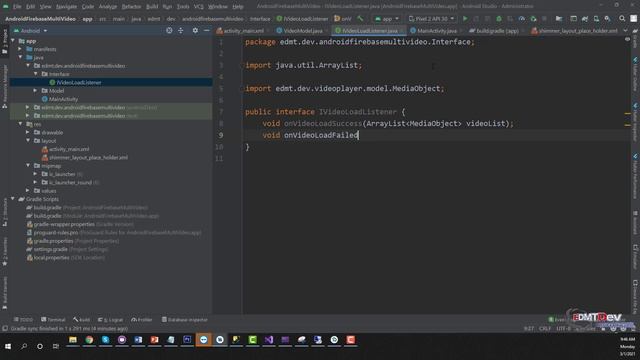Open Chrome from the Windows taskbar
This screenshot has height=360, width=640.
pyautogui.click(x=89, y=340)
